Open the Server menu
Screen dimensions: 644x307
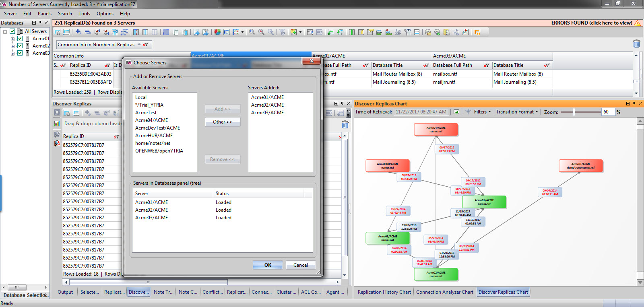pyautogui.click(x=10, y=14)
